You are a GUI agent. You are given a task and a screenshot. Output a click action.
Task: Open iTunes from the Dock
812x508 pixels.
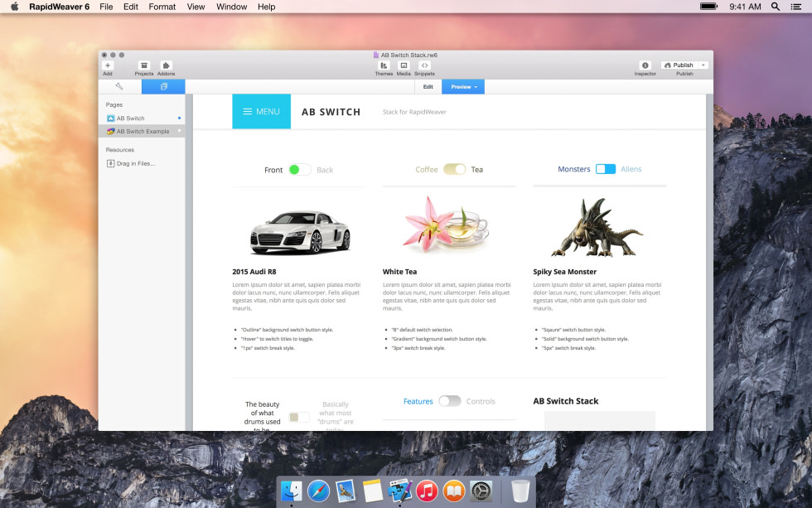427,491
